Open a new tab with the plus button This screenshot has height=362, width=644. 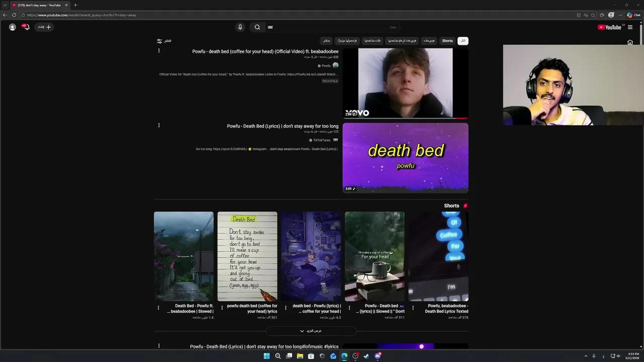(x=75, y=5)
